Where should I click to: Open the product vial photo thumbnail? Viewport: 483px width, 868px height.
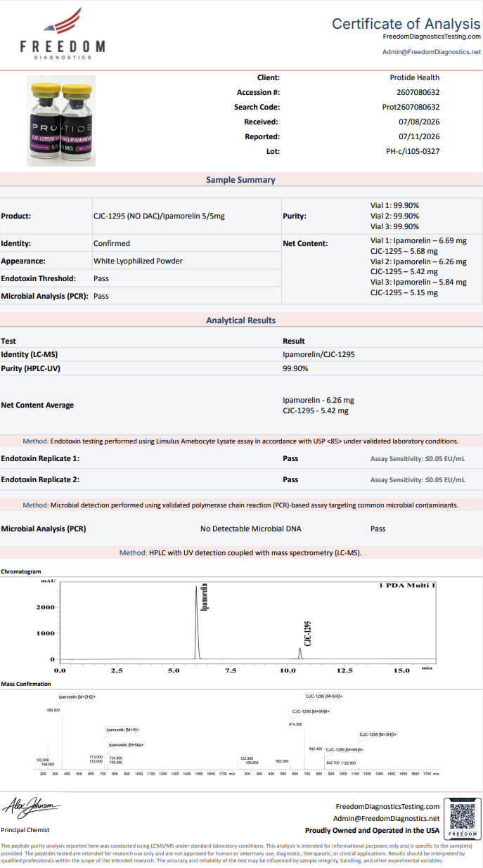coord(60,120)
